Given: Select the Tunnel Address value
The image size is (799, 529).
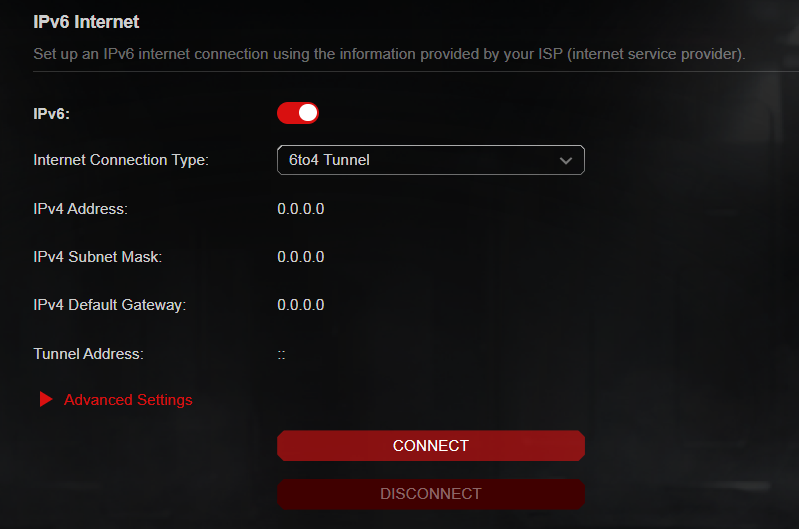Looking at the screenshot, I should coord(282,354).
